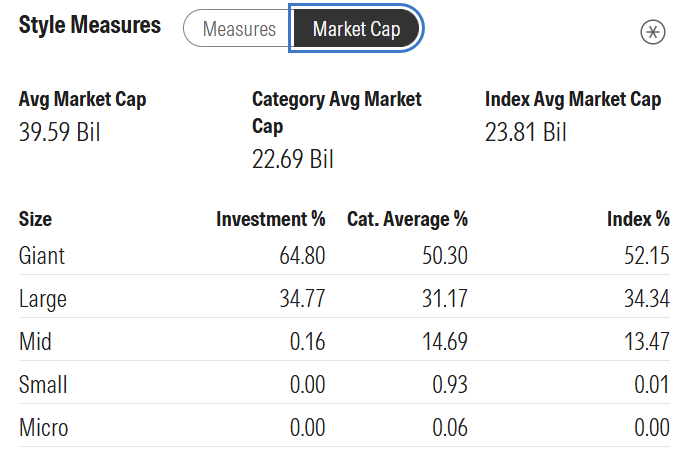
Task: Click the Index % column header
Action: click(638, 219)
